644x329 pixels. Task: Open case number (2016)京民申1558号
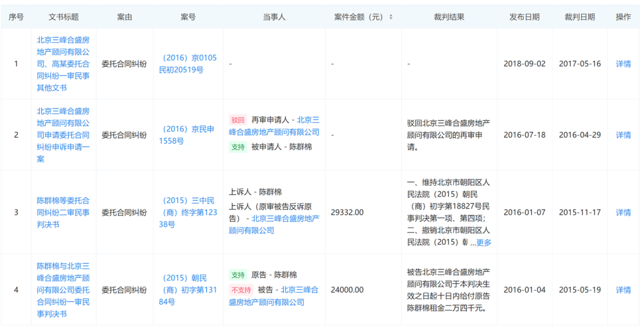187,135
